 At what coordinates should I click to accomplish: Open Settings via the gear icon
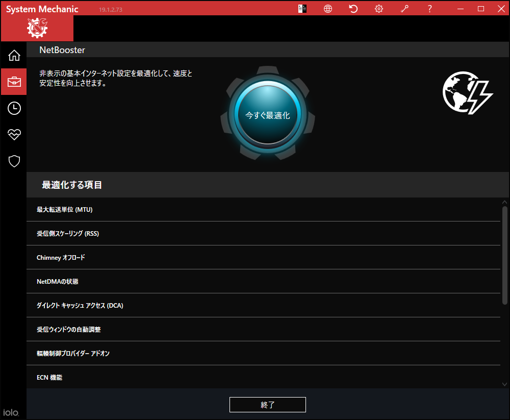tap(378, 9)
